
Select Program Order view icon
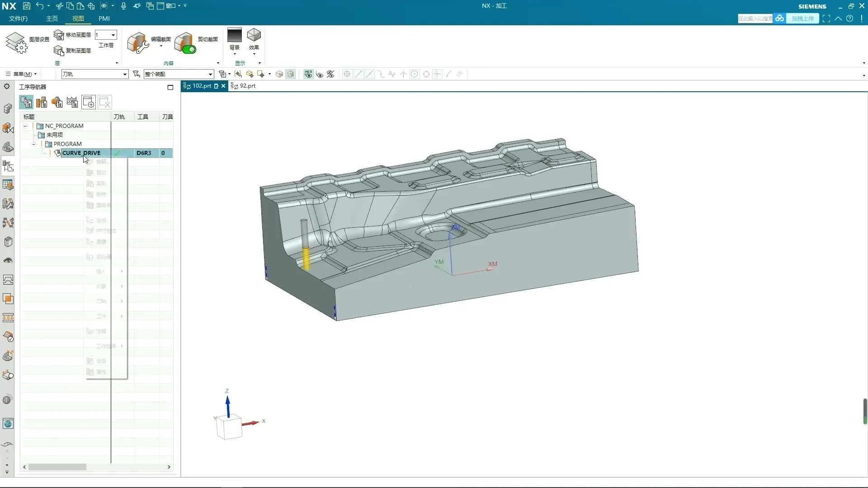pos(26,103)
